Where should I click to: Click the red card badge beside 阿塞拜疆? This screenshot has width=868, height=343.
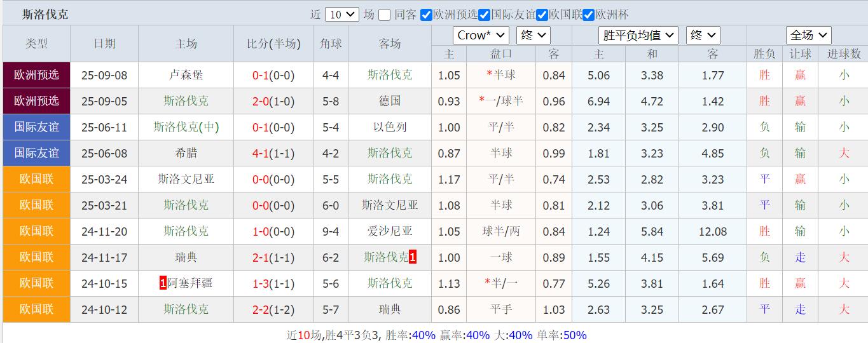pyautogui.click(x=163, y=283)
